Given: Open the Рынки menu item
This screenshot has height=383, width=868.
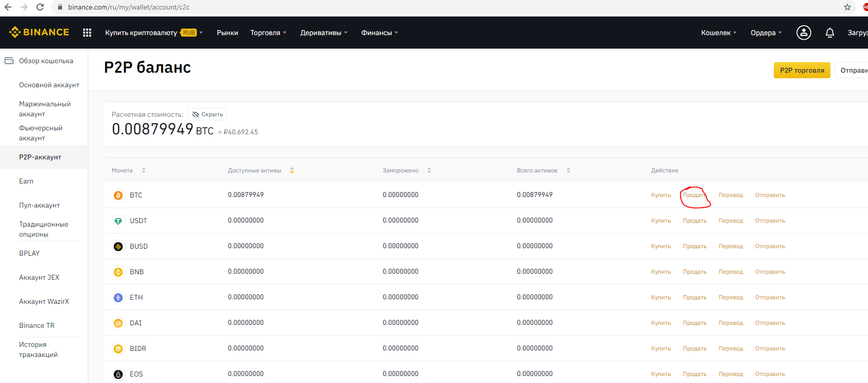Looking at the screenshot, I should tap(227, 33).
